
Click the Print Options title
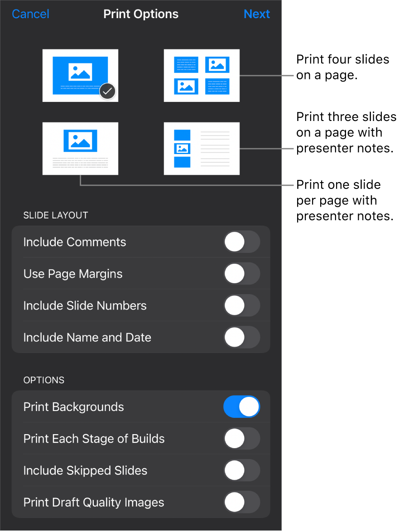pyautogui.click(x=141, y=14)
